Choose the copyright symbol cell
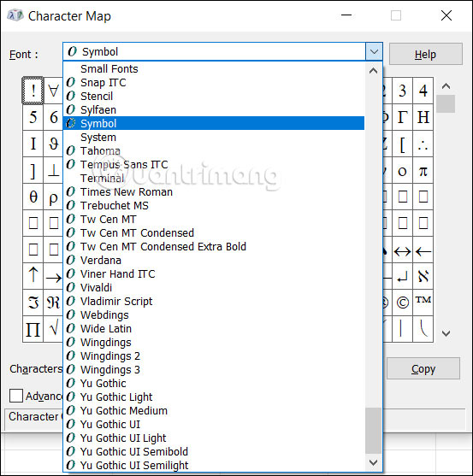Image resolution: width=473 pixels, height=476 pixels. [x=402, y=303]
